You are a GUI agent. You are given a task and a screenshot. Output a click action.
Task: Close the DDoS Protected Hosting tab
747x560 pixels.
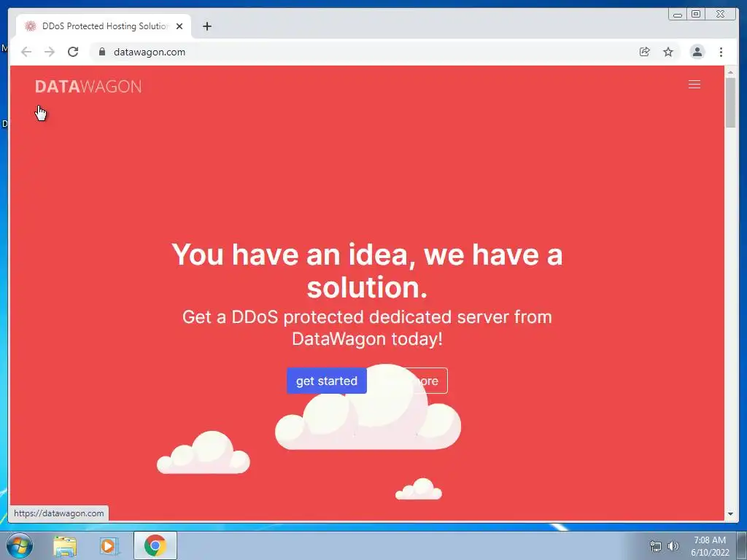coord(179,26)
